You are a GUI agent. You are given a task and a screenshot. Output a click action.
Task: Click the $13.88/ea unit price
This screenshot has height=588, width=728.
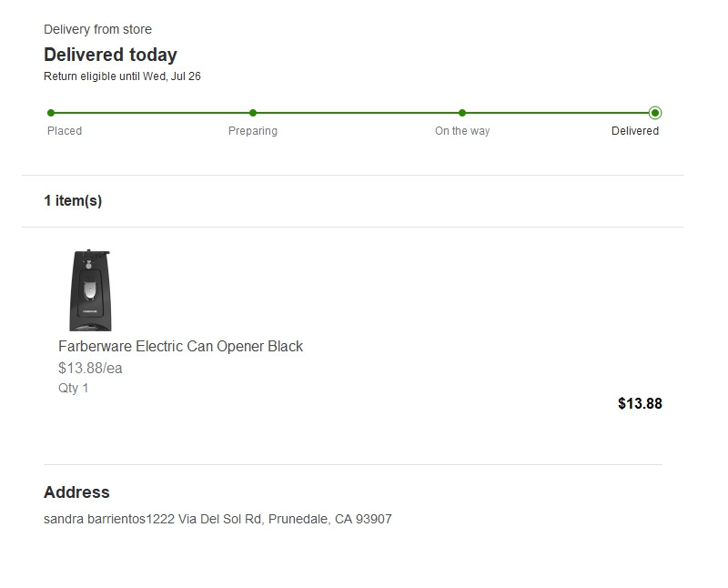tap(90, 369)
